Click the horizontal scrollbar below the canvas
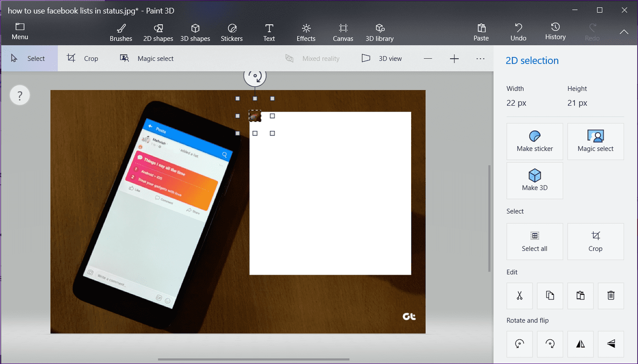 click(253, 359)
